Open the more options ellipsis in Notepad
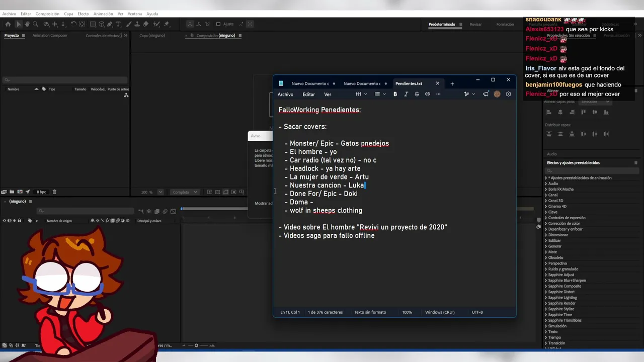Screen dimensions: 644x362 click(x=438, y=94)
